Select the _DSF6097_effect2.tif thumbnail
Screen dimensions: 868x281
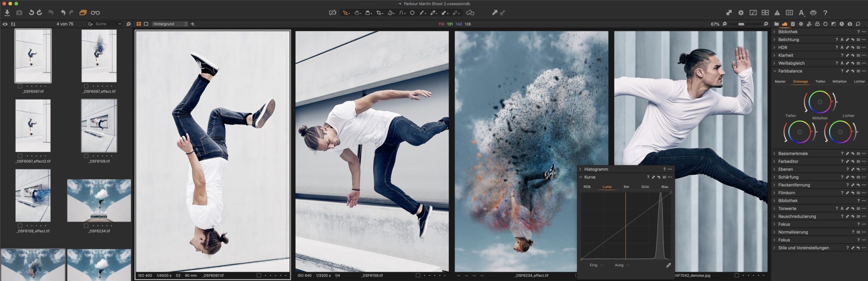pos(33,126)
